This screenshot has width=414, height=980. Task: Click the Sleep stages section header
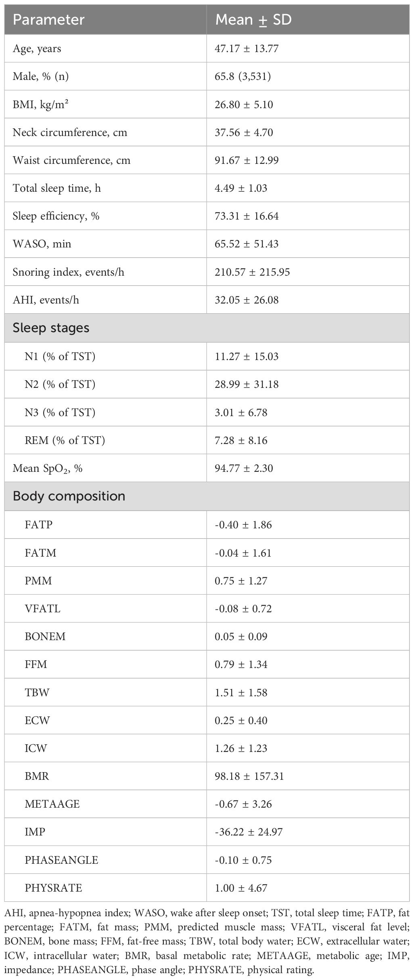[x=51, y=328]
